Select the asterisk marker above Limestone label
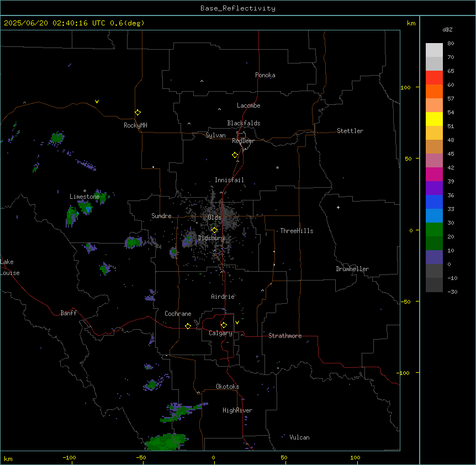 click(x=84, y=191)
